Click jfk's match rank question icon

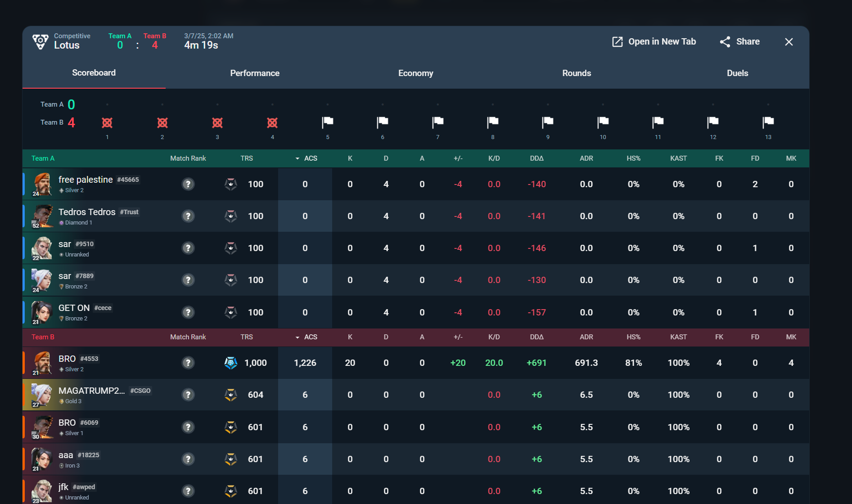point(188,491)
